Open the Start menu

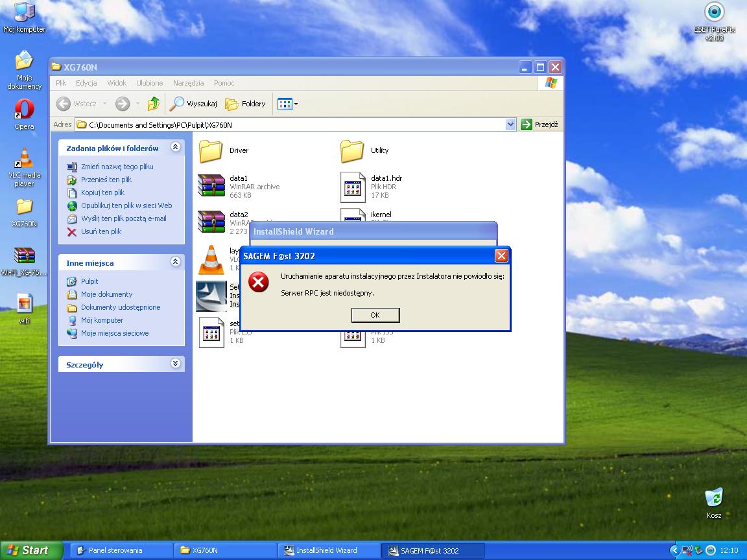point(31,550)
